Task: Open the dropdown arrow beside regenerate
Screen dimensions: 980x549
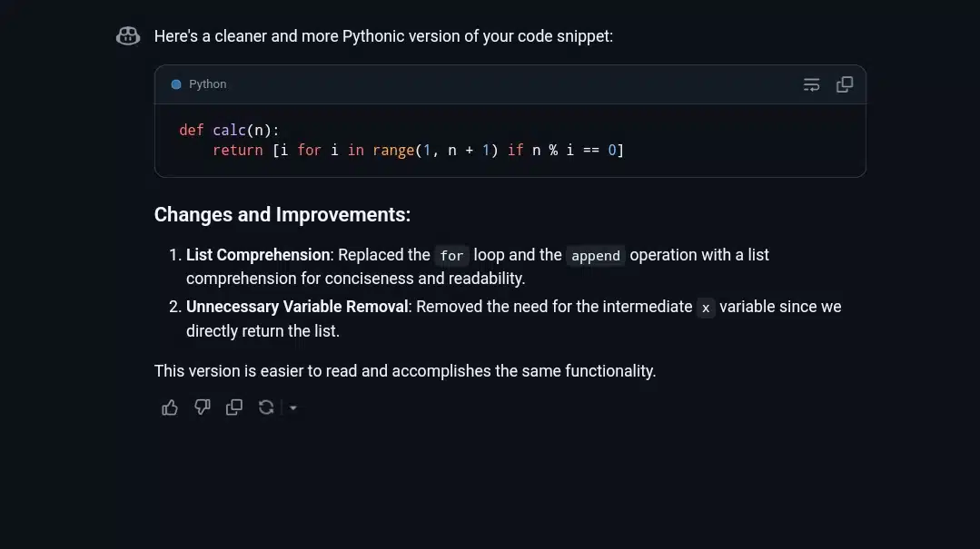Action: (x=292, y=407)
